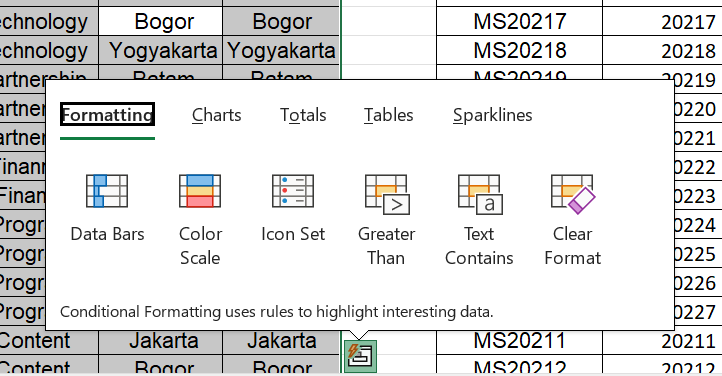
Task: Select Clear Format option
Action: [572, 220]
